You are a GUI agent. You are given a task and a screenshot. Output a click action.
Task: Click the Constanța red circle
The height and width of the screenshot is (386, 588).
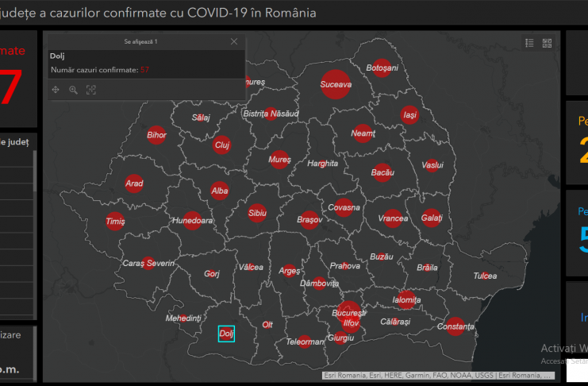455,326
